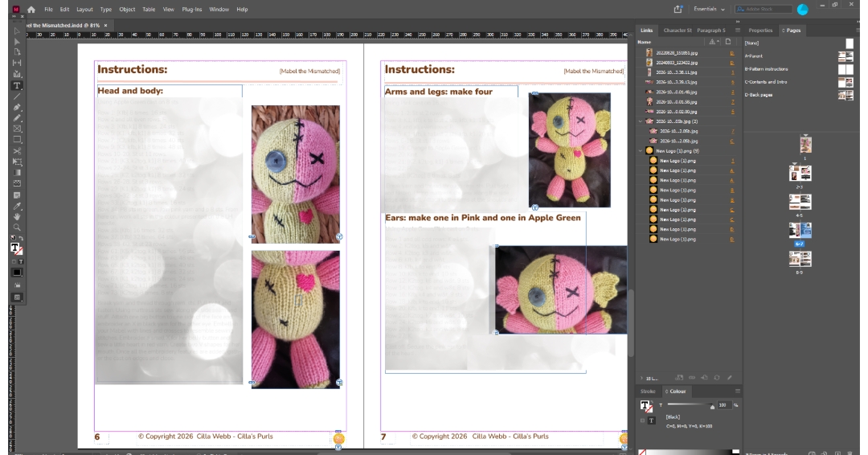Sort links by status warning column
Screen dimensions: 868x455
[714, 42]
